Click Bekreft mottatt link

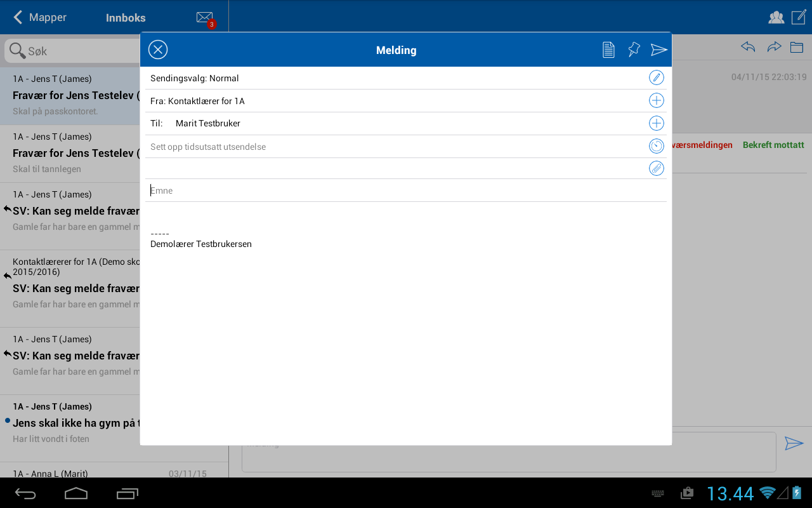click(773, 145)
